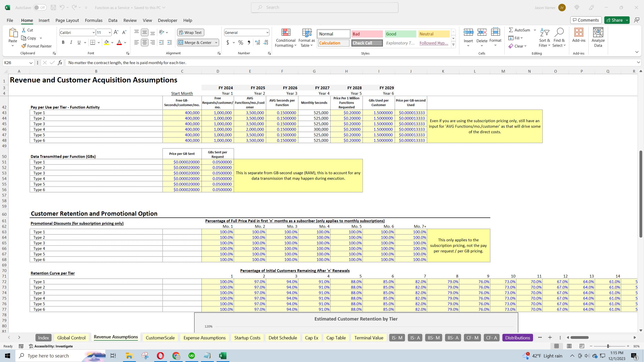Screen dimensions: 644x362
Task: Apply the Good cell style
Action: click(400, 34)
